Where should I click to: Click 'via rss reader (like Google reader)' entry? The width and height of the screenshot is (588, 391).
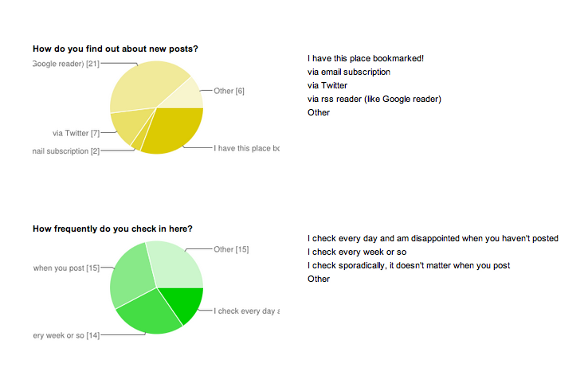tap(374, 99)
